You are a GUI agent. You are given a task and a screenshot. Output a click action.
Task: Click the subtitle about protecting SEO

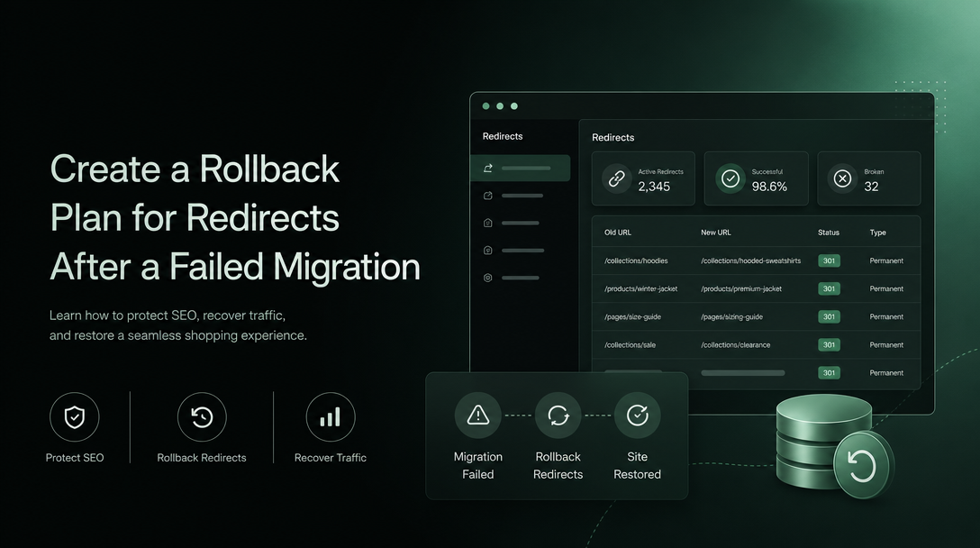coord(178,325)
